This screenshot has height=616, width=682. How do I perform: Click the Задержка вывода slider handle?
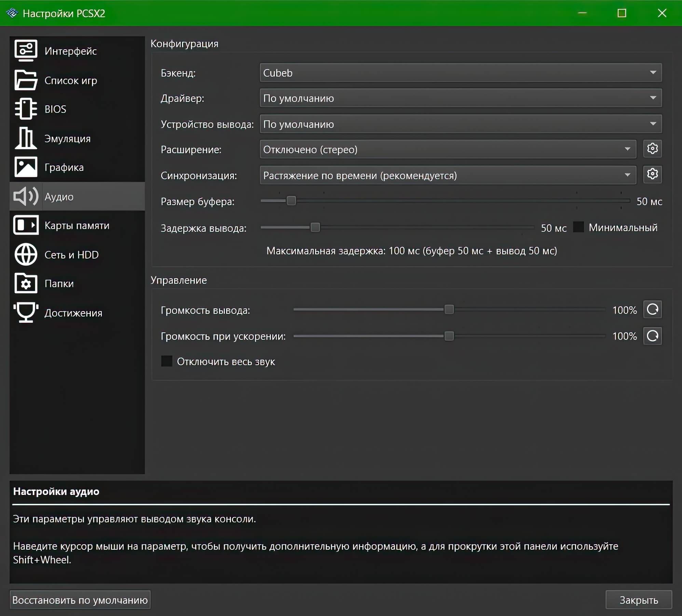point(315,227)
